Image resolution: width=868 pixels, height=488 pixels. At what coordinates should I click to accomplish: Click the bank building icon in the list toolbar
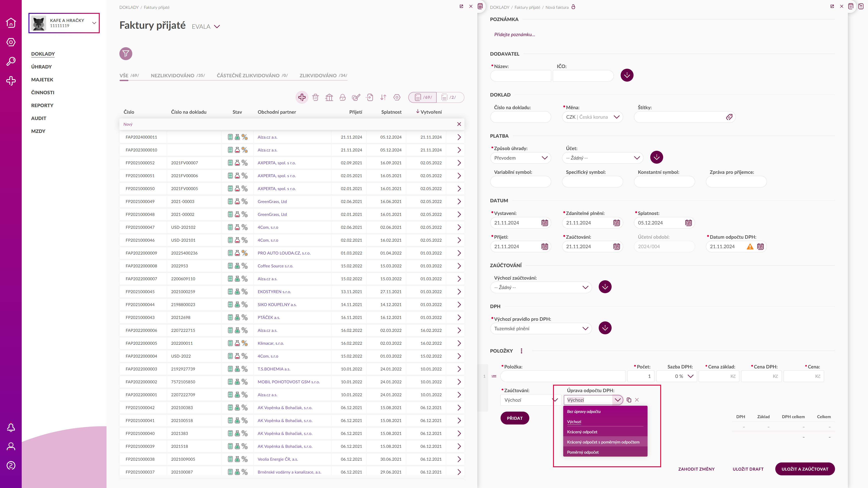click(329, 97)
